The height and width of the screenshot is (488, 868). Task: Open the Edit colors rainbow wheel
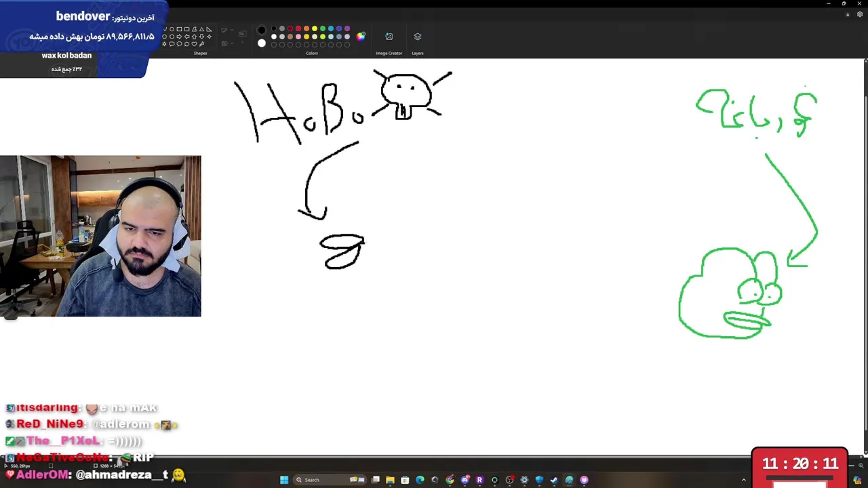[x=361, y=37]
